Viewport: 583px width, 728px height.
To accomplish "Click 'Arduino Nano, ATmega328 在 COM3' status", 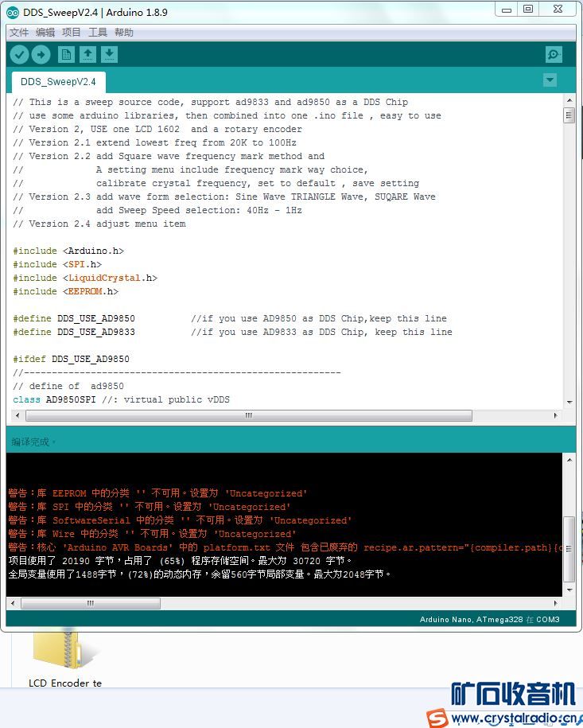I will 490,619.
